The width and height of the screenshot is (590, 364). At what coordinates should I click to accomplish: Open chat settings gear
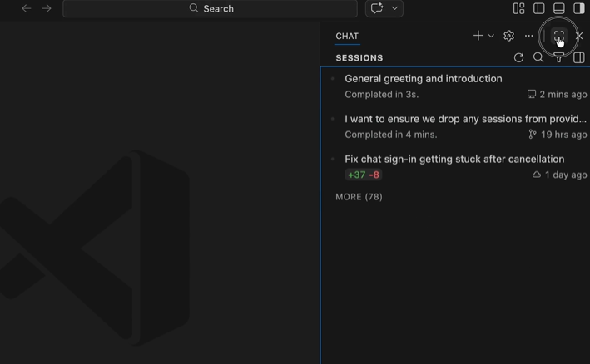(508, 36)
